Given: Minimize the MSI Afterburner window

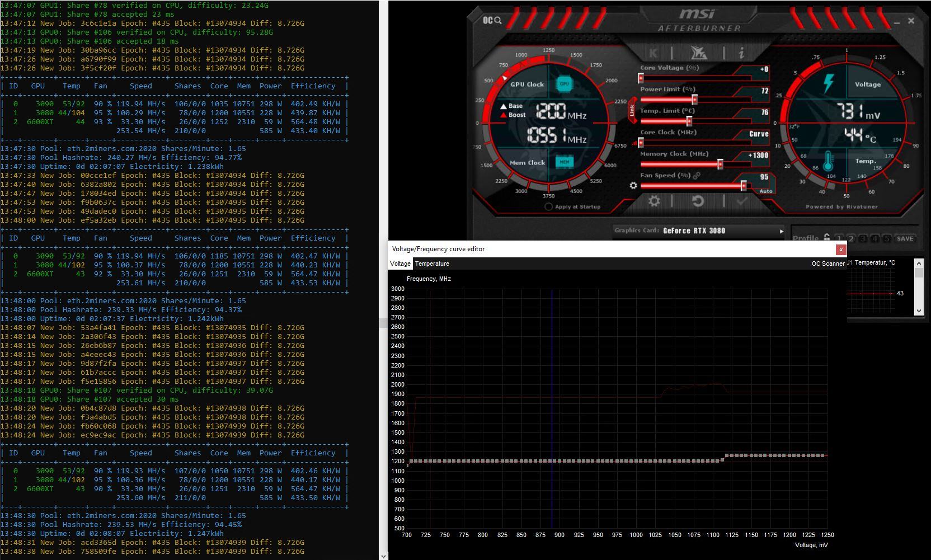Looking at the screenshot, I should 897,22.
